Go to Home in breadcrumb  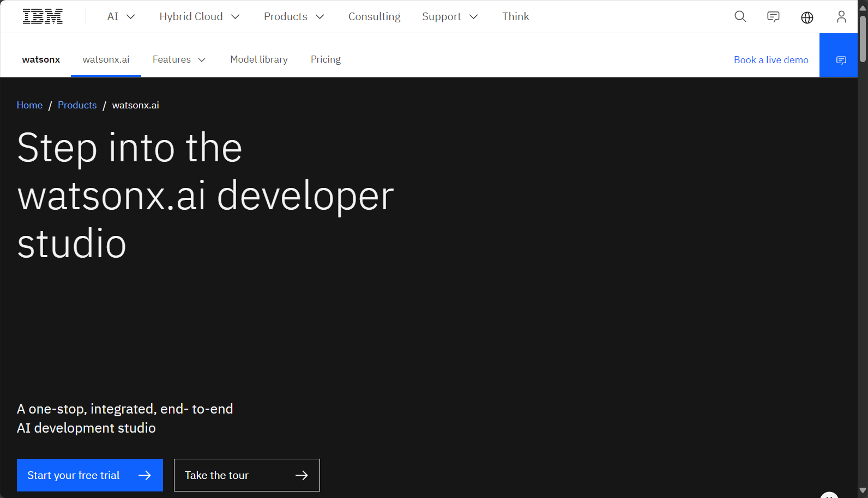[x=29, y=105]
